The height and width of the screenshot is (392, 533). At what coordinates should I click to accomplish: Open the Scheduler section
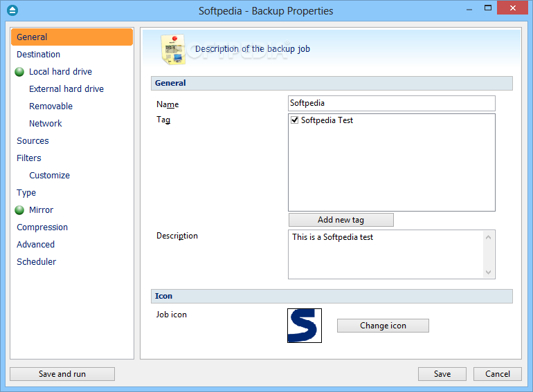click(37, 262)
